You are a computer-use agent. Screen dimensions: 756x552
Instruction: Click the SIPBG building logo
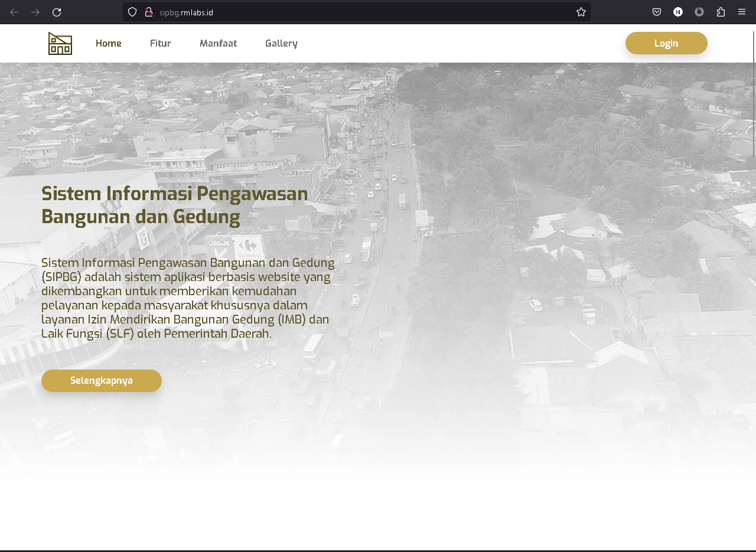click(x=60, y=43)
